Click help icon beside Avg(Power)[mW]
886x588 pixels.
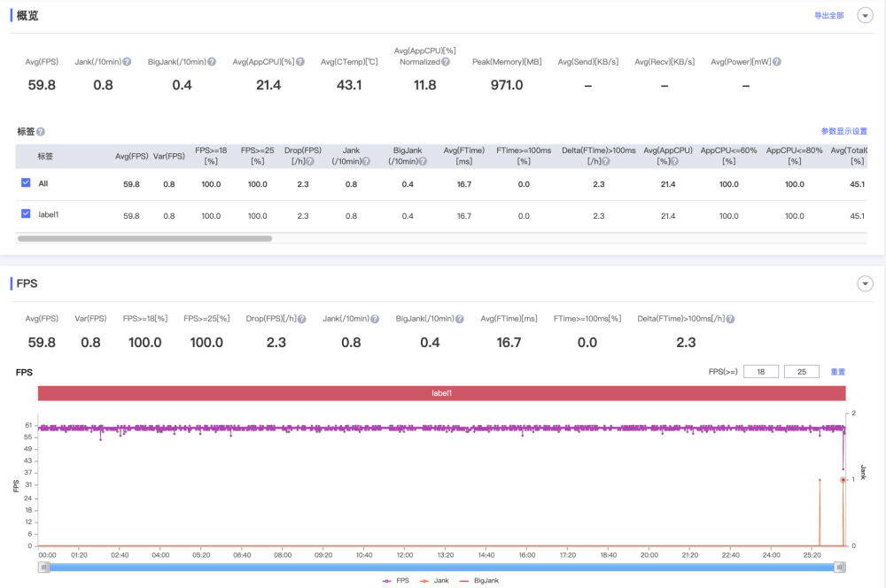777,62
